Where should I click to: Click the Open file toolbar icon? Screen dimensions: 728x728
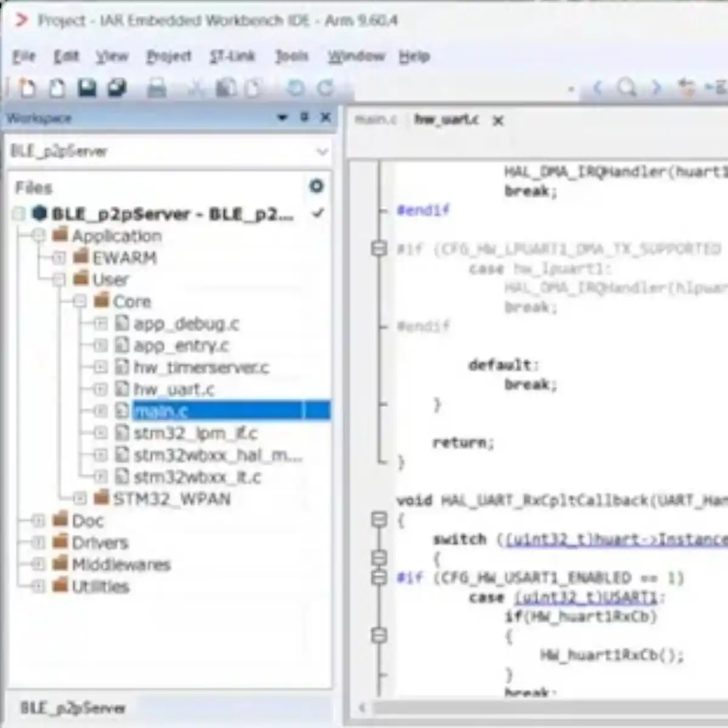57,89
